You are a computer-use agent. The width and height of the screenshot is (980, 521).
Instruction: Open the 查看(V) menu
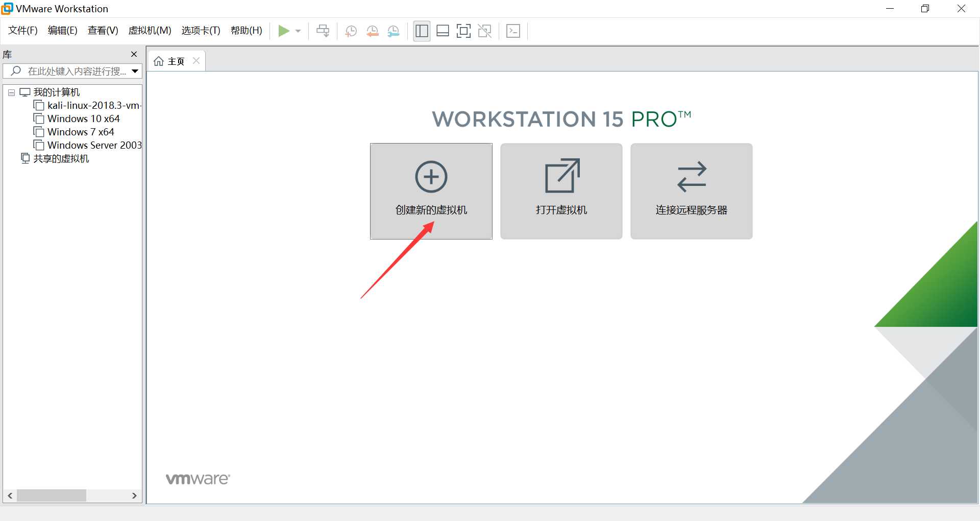click(x=103, y=31)
